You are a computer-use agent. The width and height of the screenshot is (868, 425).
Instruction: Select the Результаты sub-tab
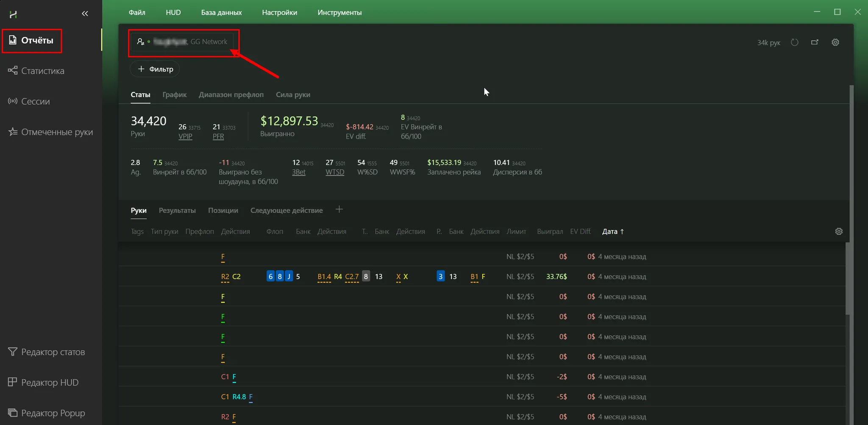pos(177,210)
